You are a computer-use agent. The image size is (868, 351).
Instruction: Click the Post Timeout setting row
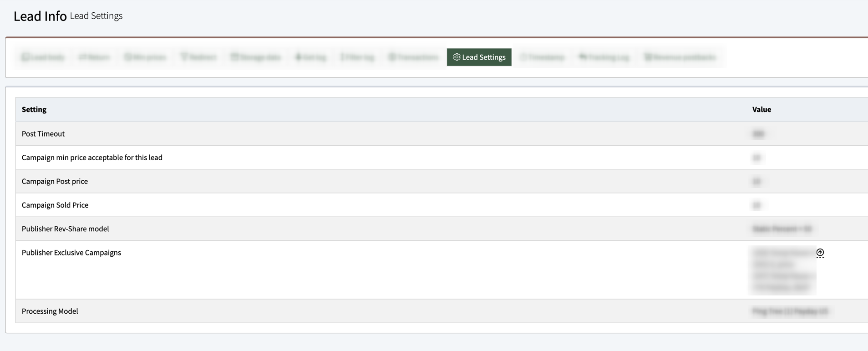(x=43, y=134)
